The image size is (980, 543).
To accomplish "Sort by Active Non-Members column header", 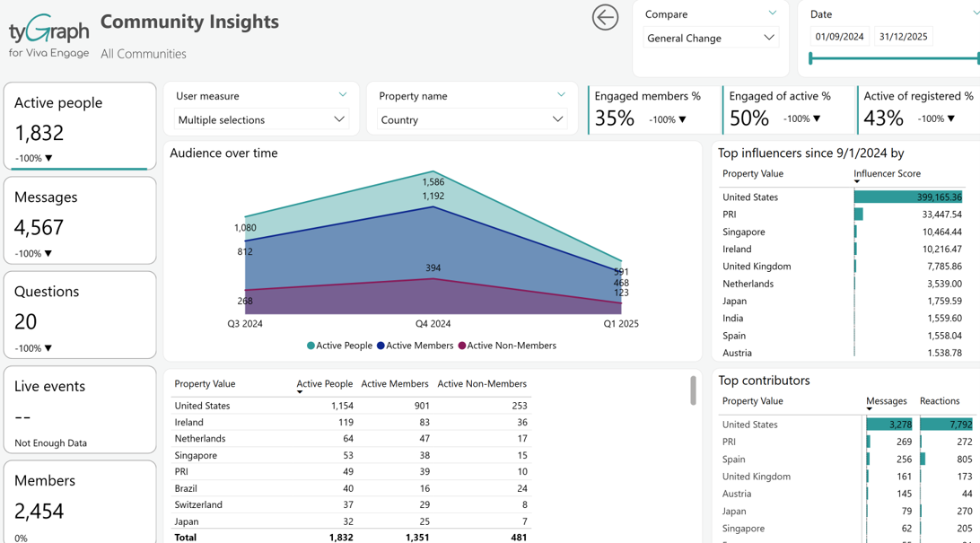I will click(x=482, y=383).
